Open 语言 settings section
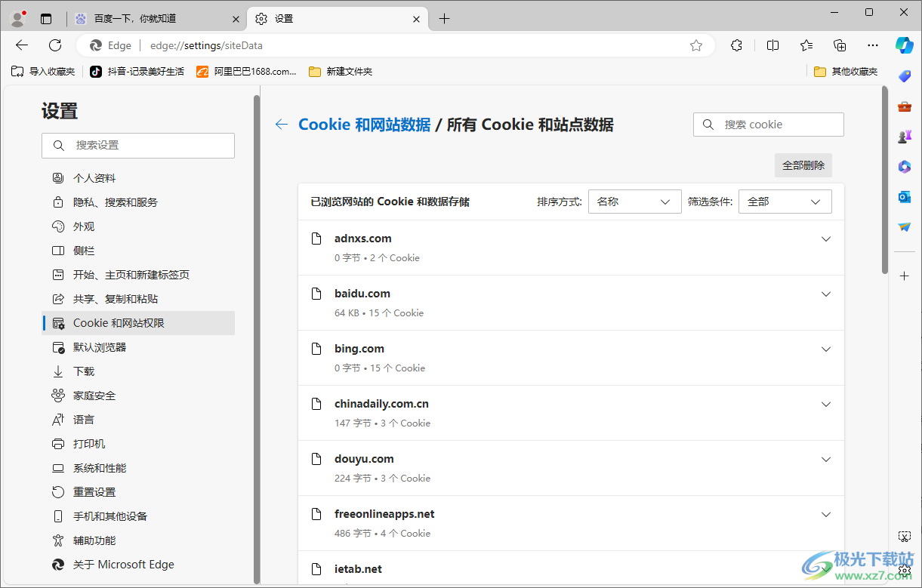The image size is (922, 588). 138,420
